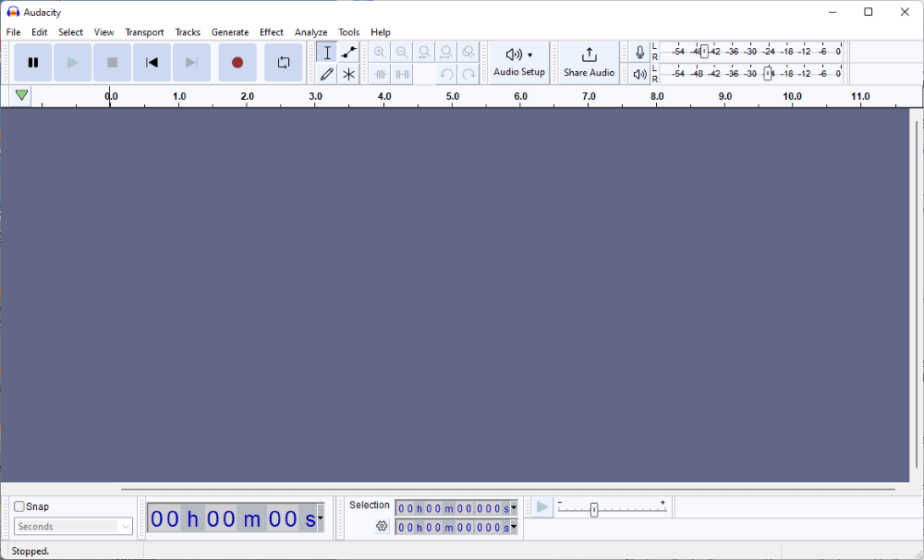Screen dimensions: 924x560
Task: Click the Skip to Start button
Action: 152,63
